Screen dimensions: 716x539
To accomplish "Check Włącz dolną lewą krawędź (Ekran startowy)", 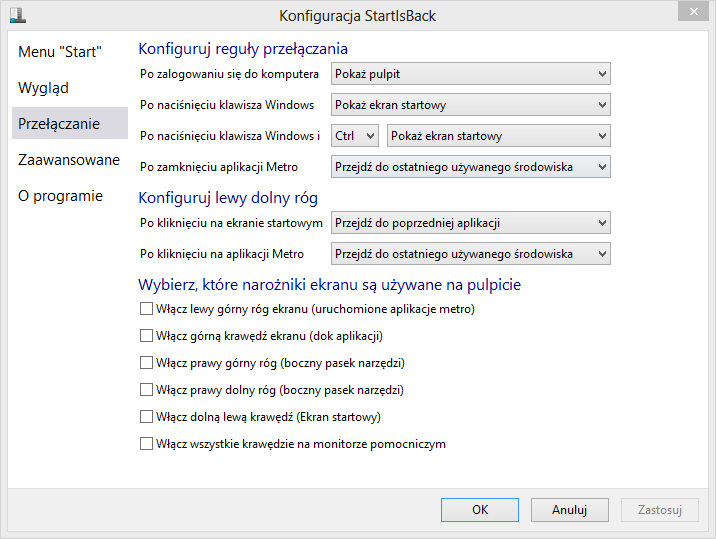I will (146, 417).
